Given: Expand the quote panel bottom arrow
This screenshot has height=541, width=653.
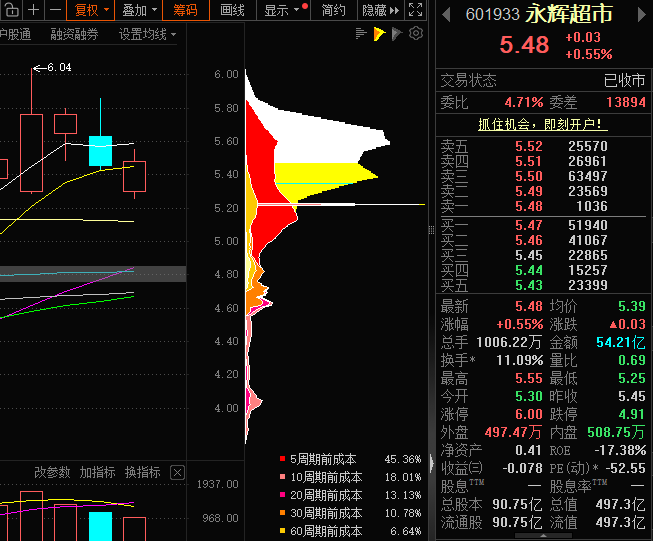Looking at the screenshot, I should 543,536.
